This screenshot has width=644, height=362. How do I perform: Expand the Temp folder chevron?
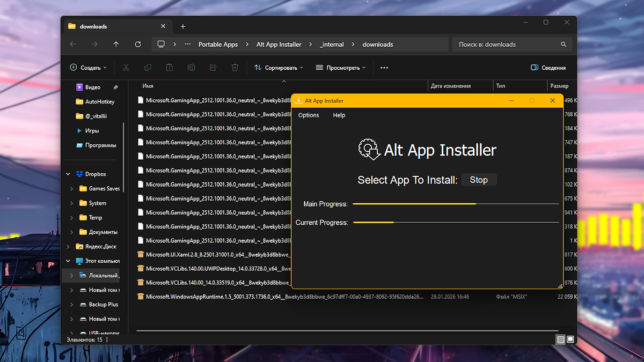[x=72, y=217]
